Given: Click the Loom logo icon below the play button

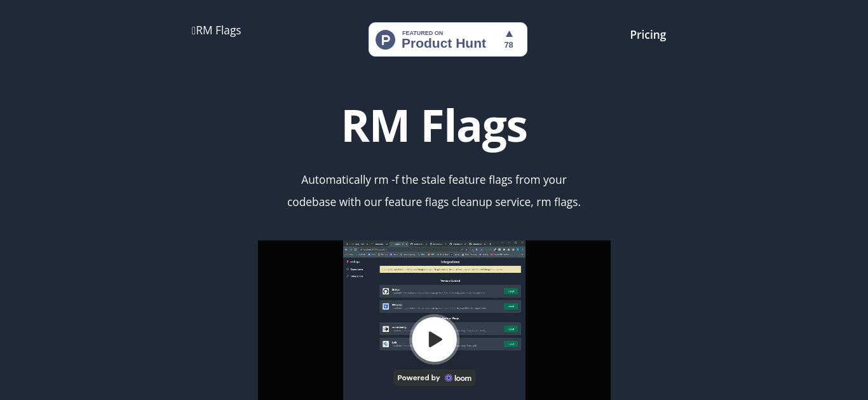Looking at the screenshot, I should pos(449,378).
